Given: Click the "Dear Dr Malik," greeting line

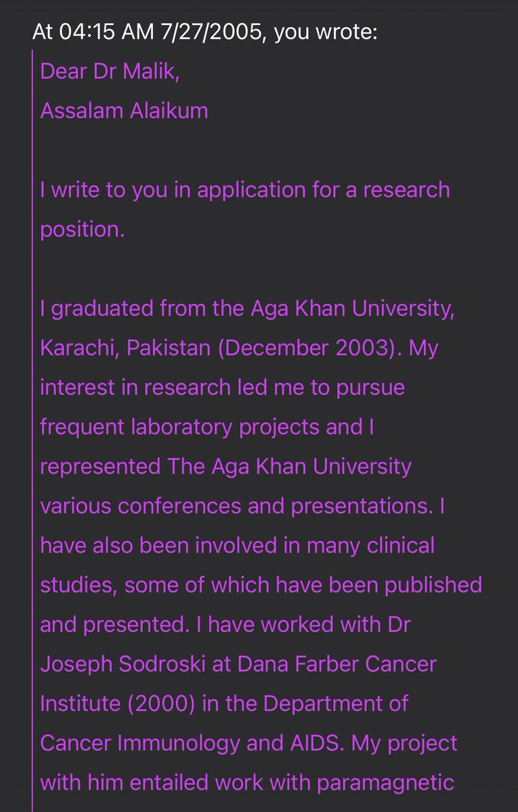Looking at the screenshot, I should [x=110, y=70].
